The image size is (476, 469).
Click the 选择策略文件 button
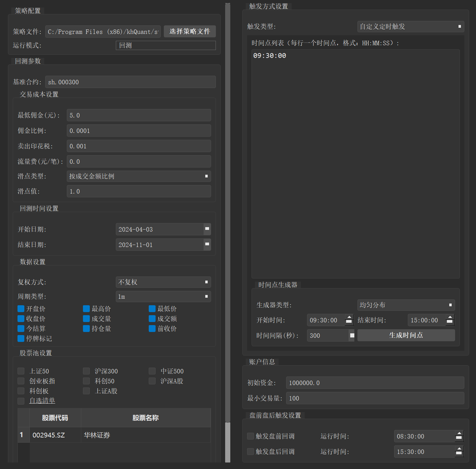(x=190, y=32)
